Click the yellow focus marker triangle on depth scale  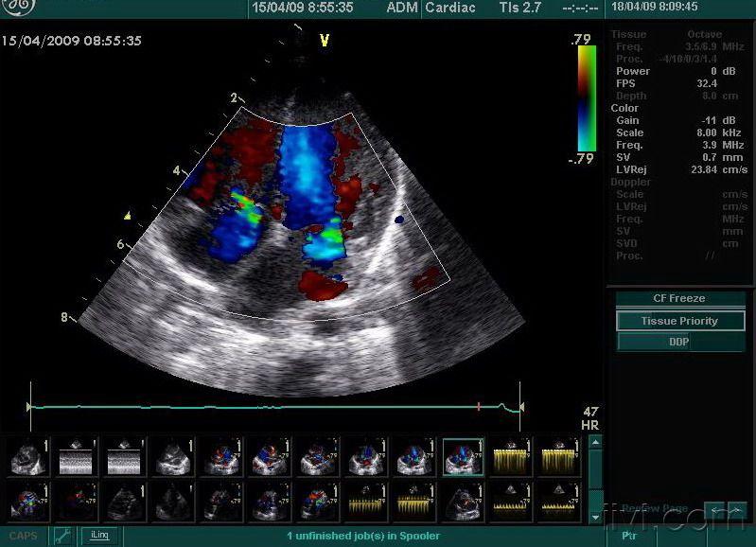pyautogui.click(x=128, y=216)
